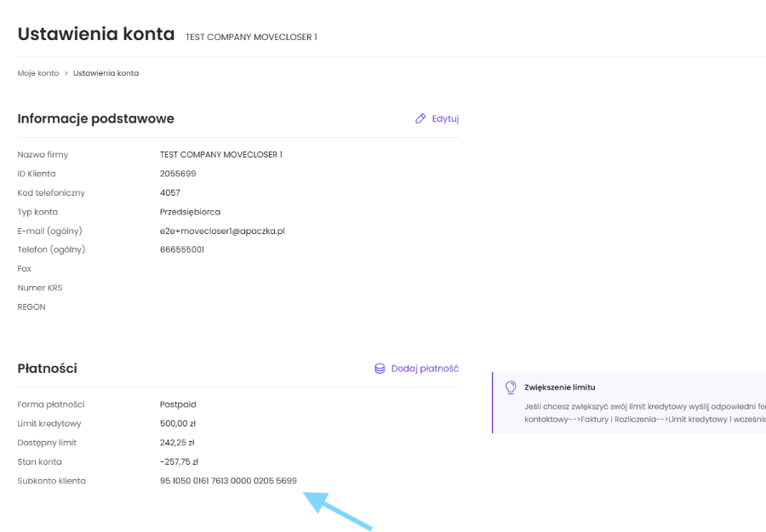766x532 pixels.
Task: Click the coins icon beside Dodaj płatność
Action: point(380,369)
